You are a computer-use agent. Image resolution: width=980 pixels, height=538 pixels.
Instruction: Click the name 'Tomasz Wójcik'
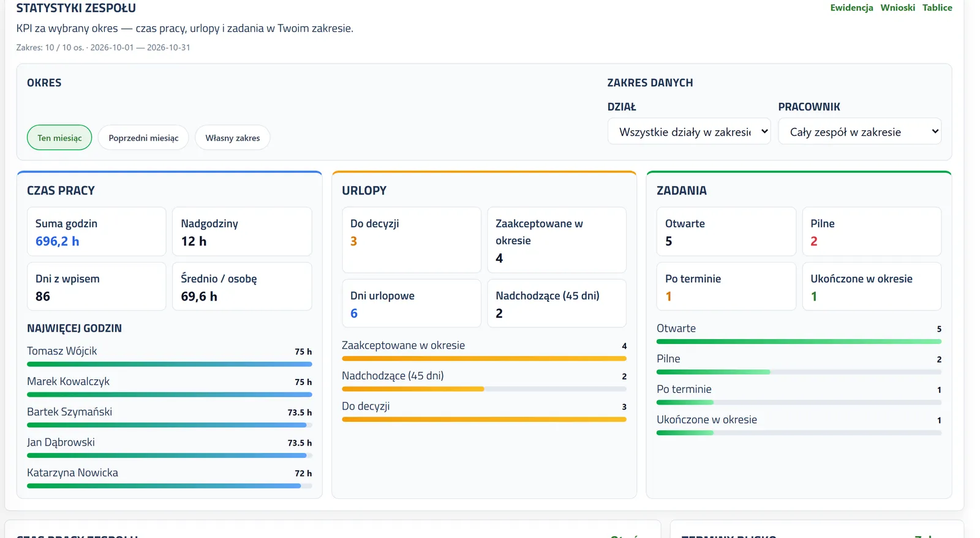click(62, 351)
